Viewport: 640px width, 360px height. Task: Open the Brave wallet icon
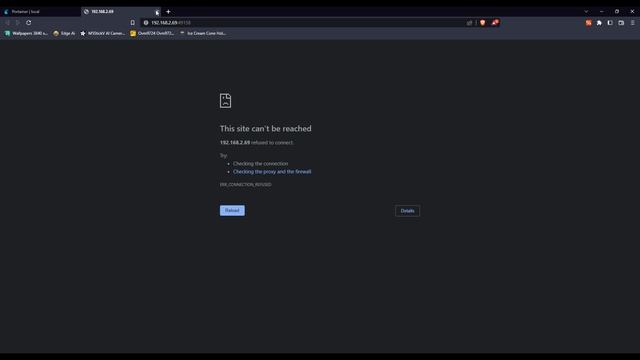coord(621,23)
